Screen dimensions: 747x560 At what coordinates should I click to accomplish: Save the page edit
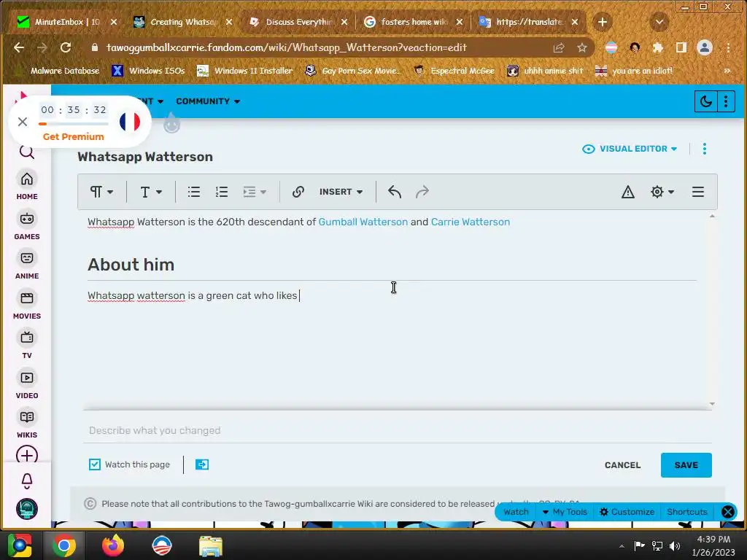pos(686,465)
